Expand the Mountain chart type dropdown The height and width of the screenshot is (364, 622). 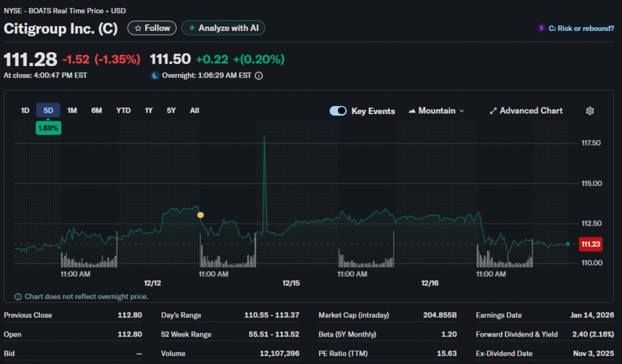click(x=437, y=111)
